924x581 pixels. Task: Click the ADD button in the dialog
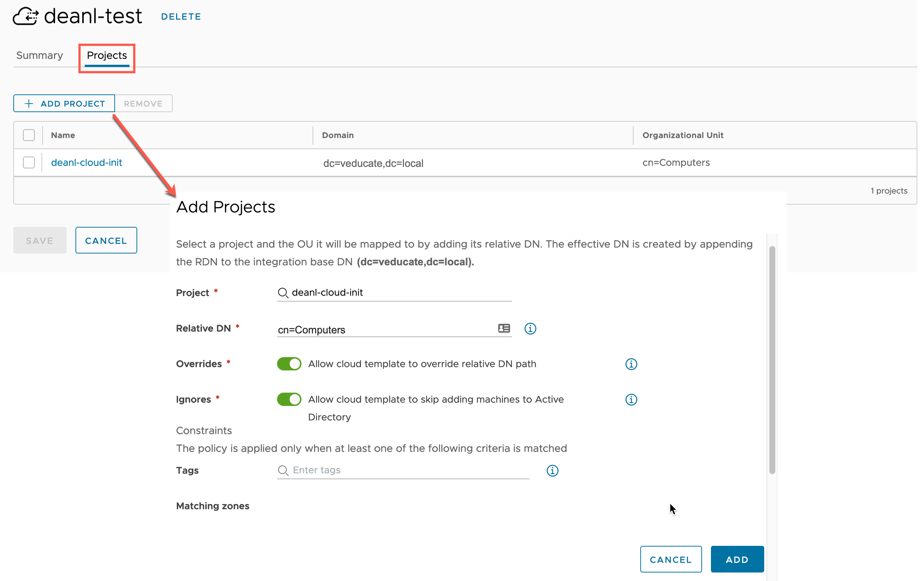(738, 560)
